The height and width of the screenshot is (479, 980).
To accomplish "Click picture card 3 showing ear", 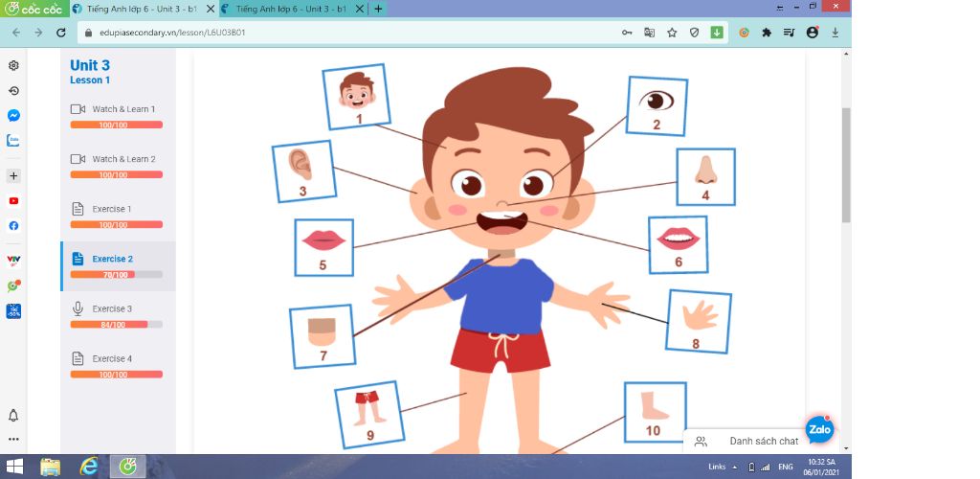I will 304,171.
